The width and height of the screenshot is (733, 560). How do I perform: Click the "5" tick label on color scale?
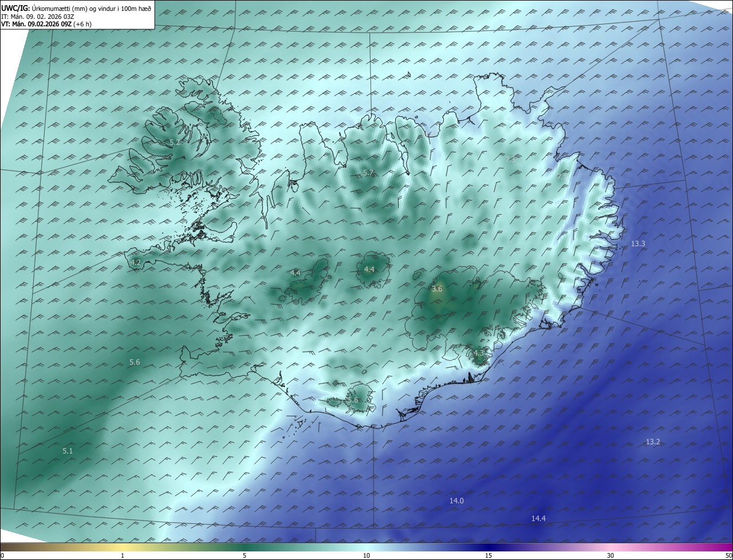point(245,555)
